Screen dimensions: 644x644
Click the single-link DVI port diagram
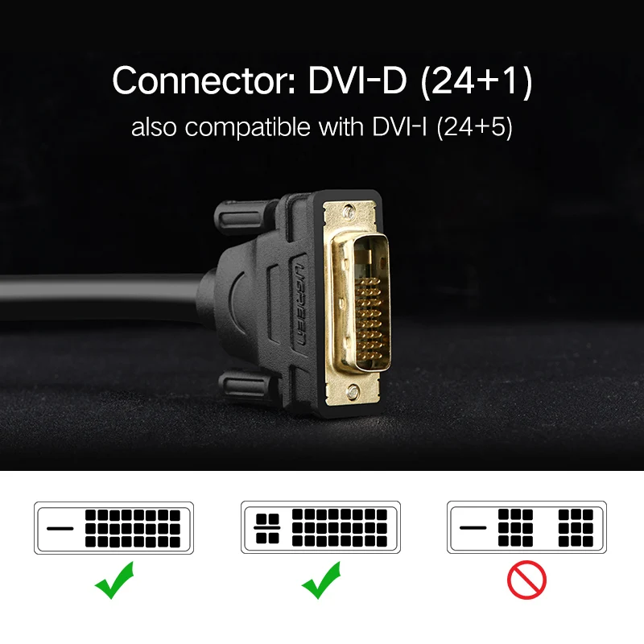coord(527,527)
